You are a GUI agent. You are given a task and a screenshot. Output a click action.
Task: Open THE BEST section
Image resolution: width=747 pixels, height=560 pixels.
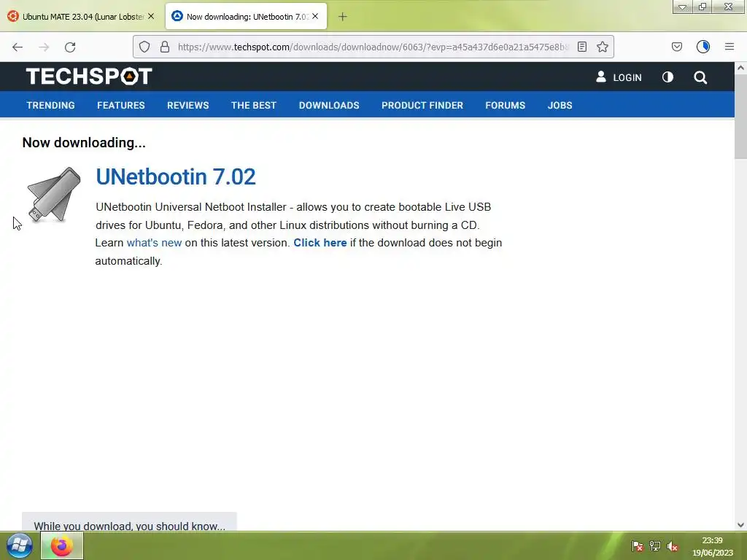254,105
